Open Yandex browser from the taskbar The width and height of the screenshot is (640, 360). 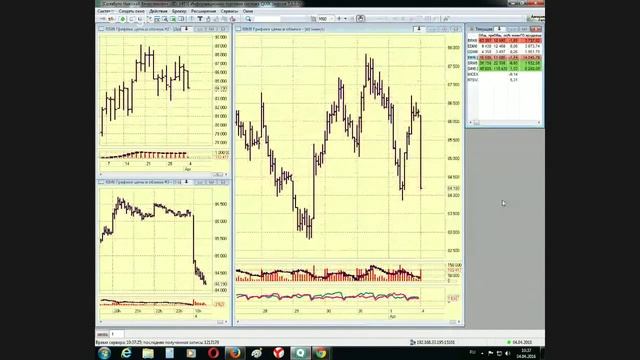point(278,353)
